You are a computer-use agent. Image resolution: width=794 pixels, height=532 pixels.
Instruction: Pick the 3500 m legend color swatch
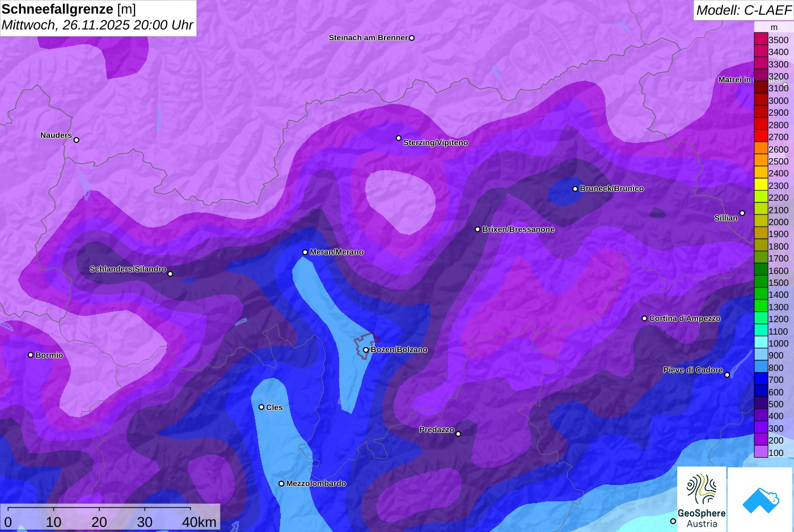pos(761,39)
